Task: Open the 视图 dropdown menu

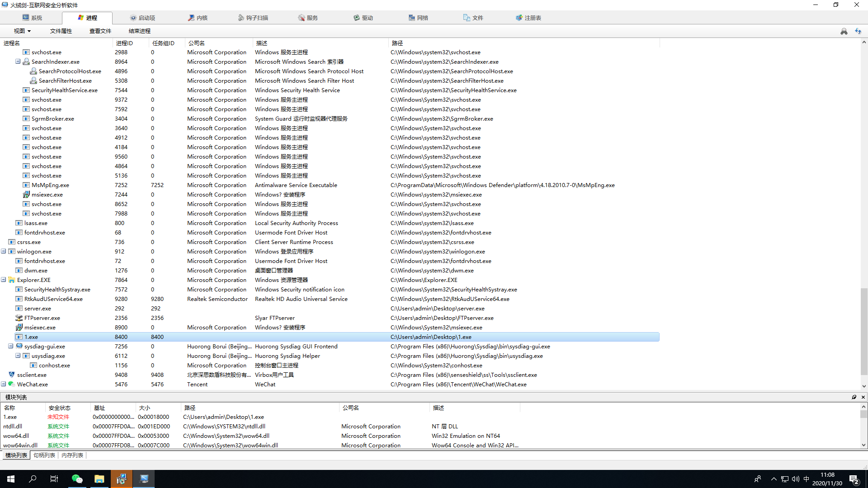Action: pos(22,31)
